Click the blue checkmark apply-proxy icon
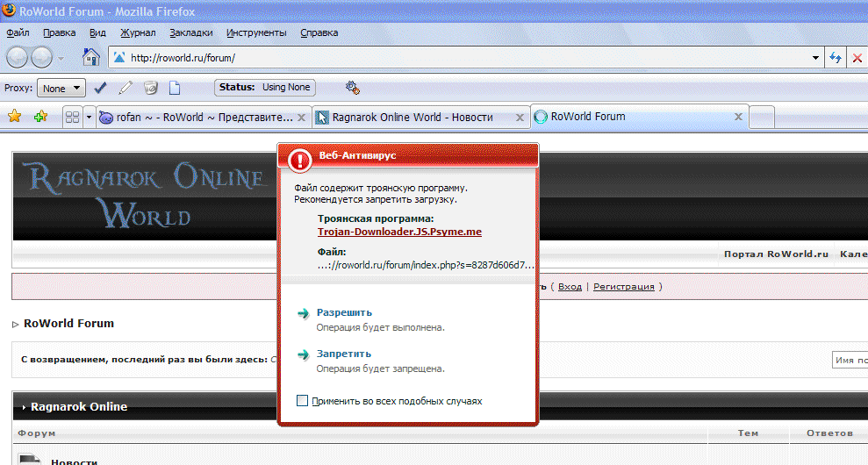Image resolution: width=868 pixels, height=465 pixels. 100,88
